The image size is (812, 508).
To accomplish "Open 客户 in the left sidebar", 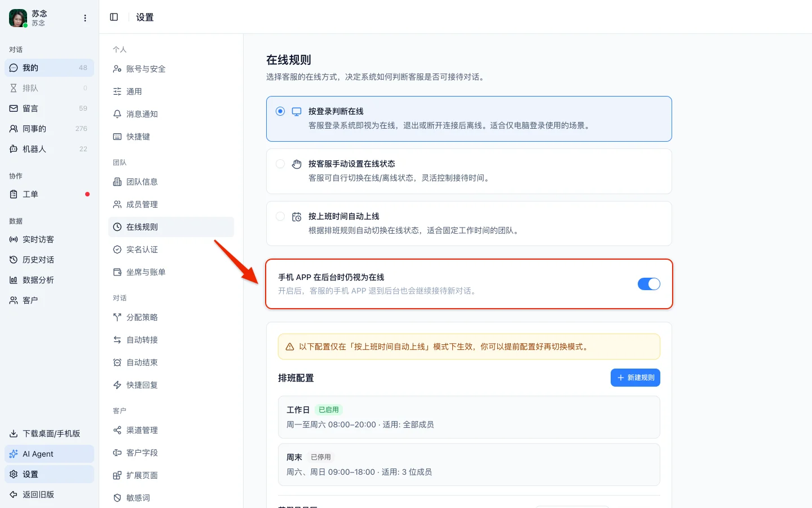I will [49, 300].
